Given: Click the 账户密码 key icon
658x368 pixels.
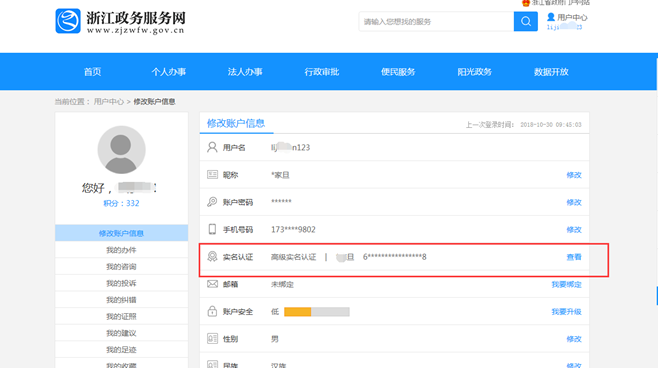Looking at the screenshot, I should [x=212, y=202].
